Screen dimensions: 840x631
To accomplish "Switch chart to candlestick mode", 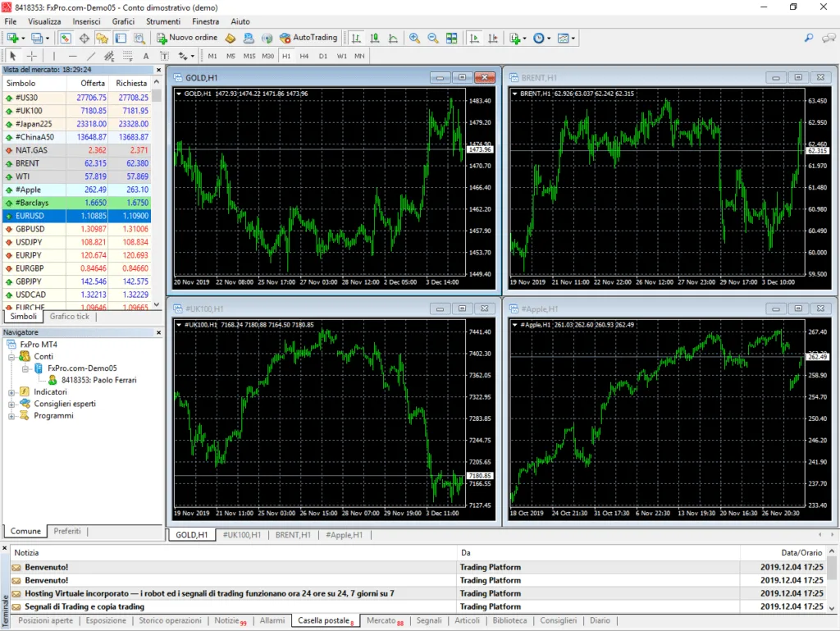I will (375, 38).
